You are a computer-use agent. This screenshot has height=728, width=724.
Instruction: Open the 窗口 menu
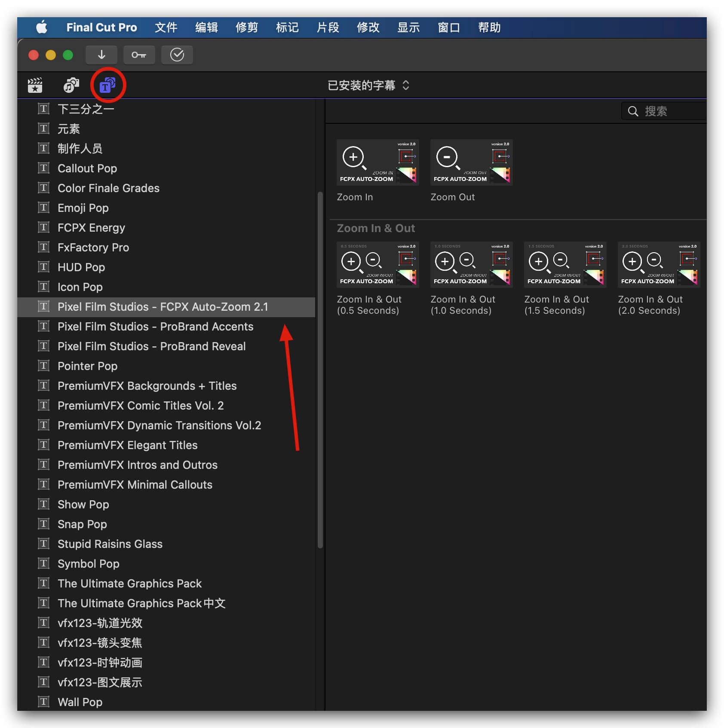tap(449, 28)
